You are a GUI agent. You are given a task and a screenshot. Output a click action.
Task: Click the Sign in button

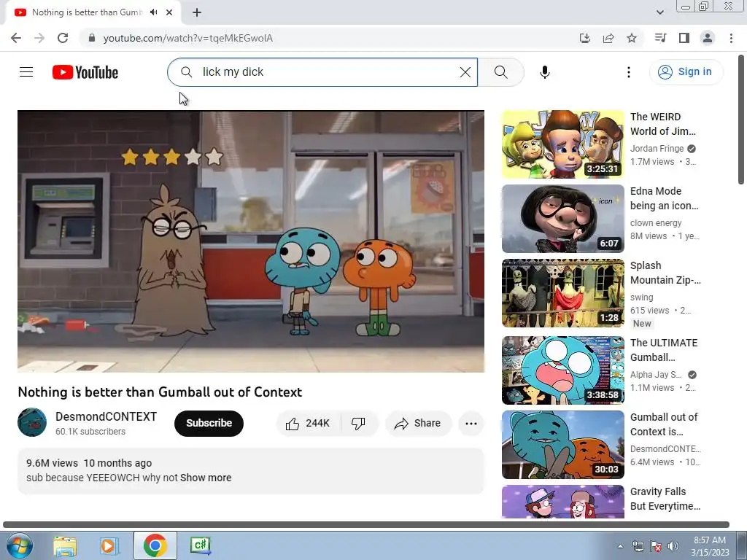(x=686, y=72)
